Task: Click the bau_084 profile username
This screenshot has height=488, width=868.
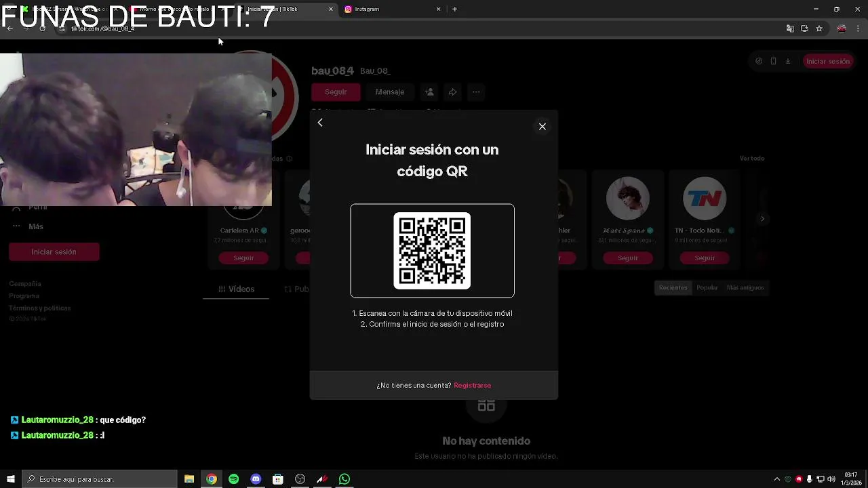Action: point(332,70)
